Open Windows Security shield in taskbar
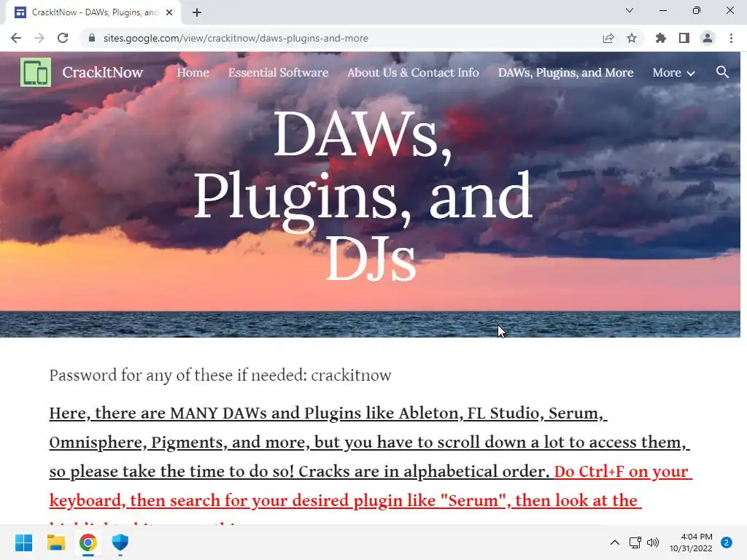 (x=120, y=542)
